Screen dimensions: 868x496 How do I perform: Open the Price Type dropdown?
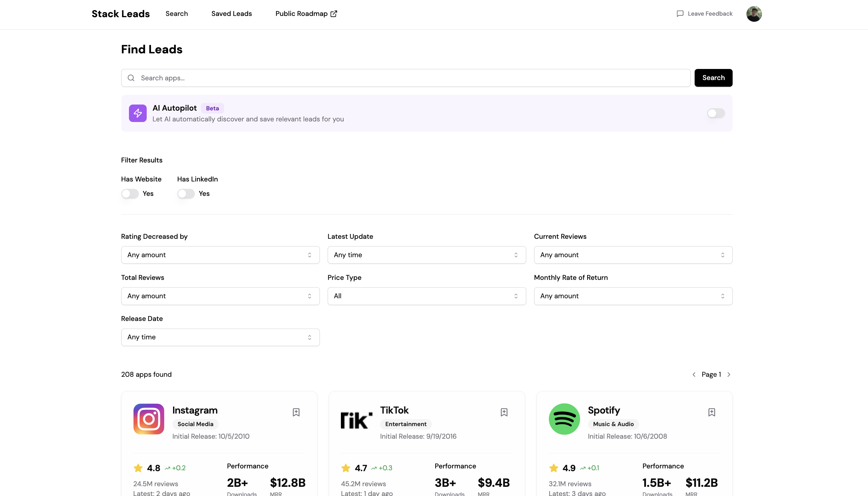point(427,296)
